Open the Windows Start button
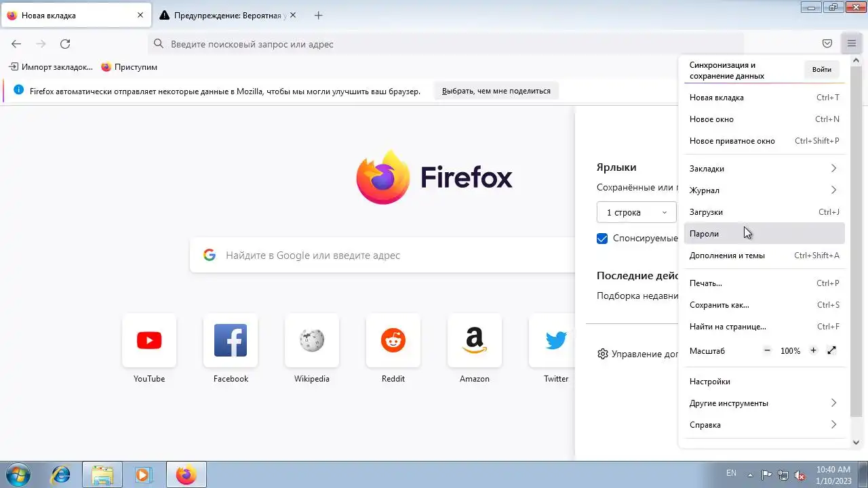The height and width of the screenshot is (488, 868). (x=18, y=474)
